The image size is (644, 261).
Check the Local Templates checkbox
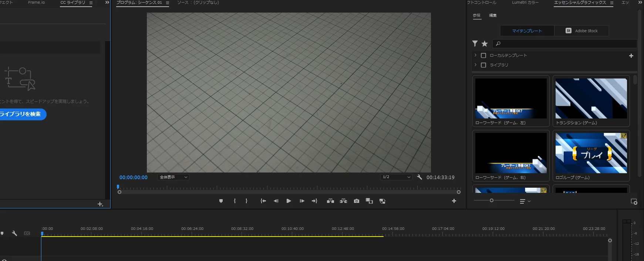pos(483,56)
